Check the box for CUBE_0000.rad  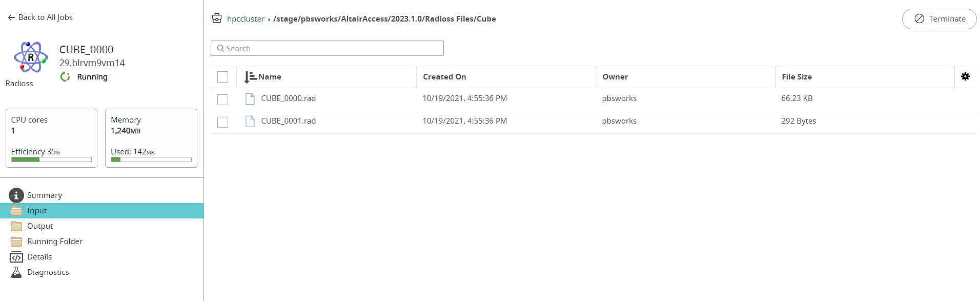(222, 99)
